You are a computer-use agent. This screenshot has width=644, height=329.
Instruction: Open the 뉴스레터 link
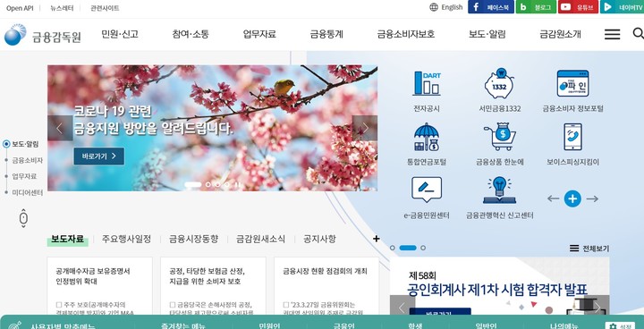click(62, 8)
